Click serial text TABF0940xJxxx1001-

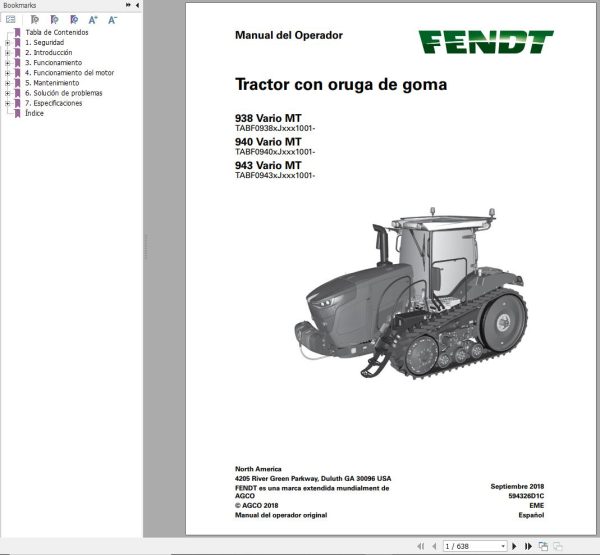275,152
